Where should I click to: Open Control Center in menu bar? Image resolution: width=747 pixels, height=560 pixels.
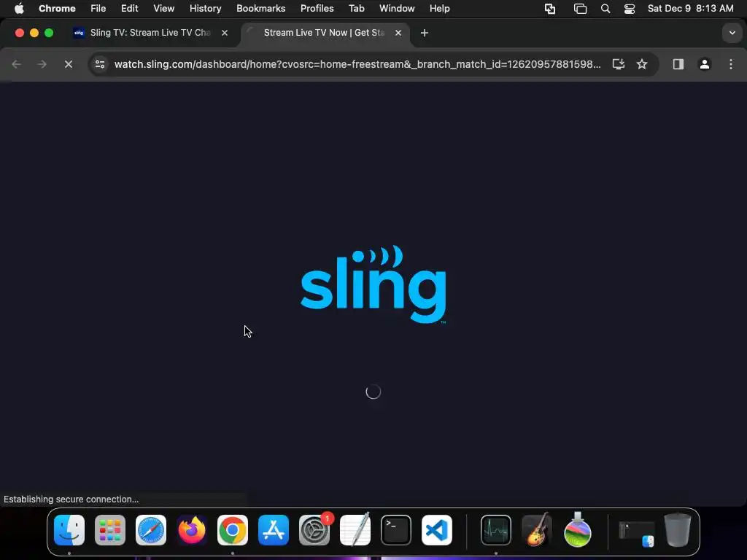click(630, 9)
